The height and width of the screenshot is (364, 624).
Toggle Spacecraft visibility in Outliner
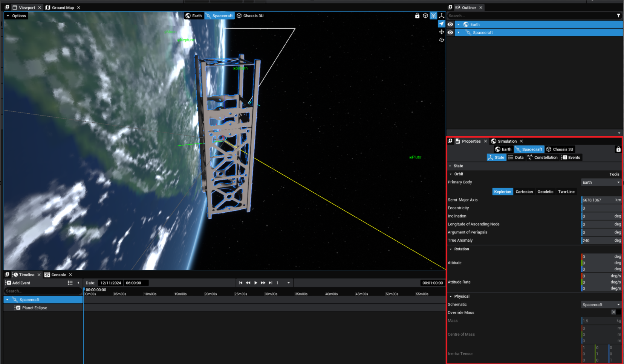[450, 33]
